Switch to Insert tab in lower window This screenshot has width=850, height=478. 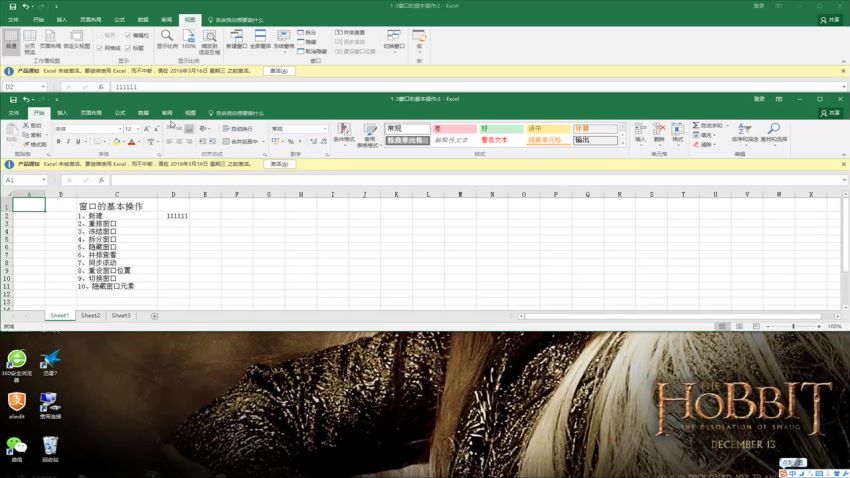point(62,113)
